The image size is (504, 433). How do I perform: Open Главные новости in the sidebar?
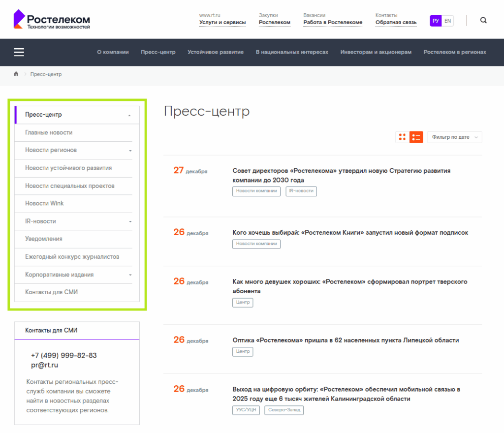[x=49, y=133]
